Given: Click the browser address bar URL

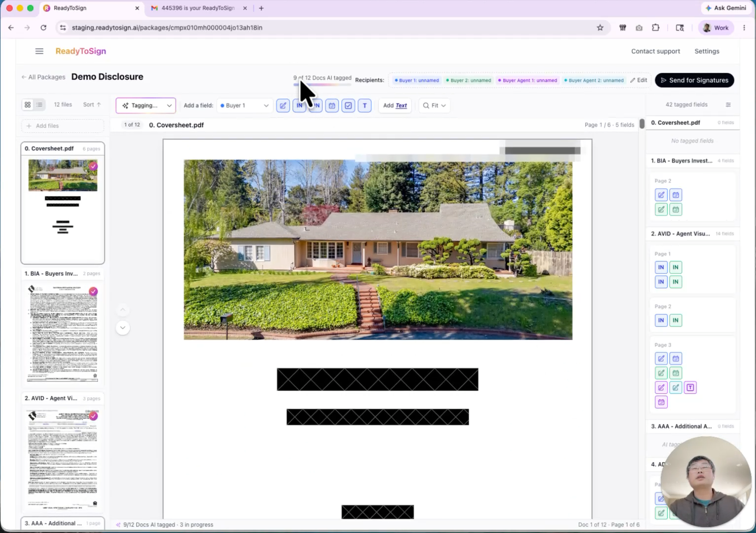Looking at the screenshot, I should (167, 28).
